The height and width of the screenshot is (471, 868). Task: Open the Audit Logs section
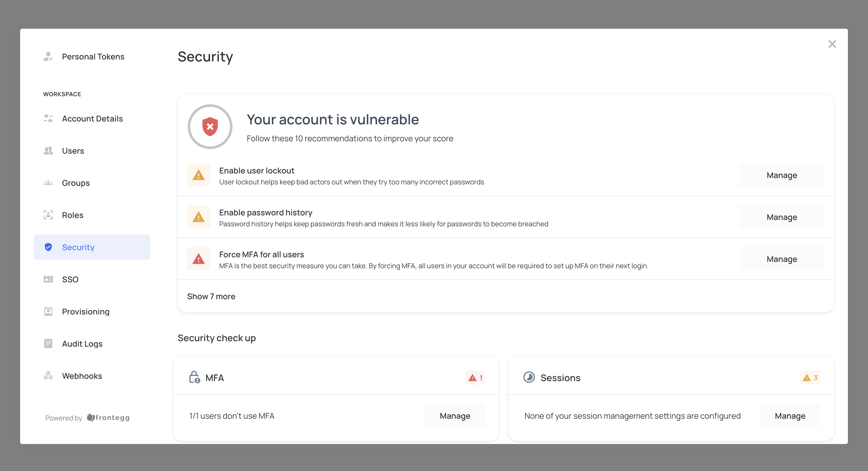82,343
